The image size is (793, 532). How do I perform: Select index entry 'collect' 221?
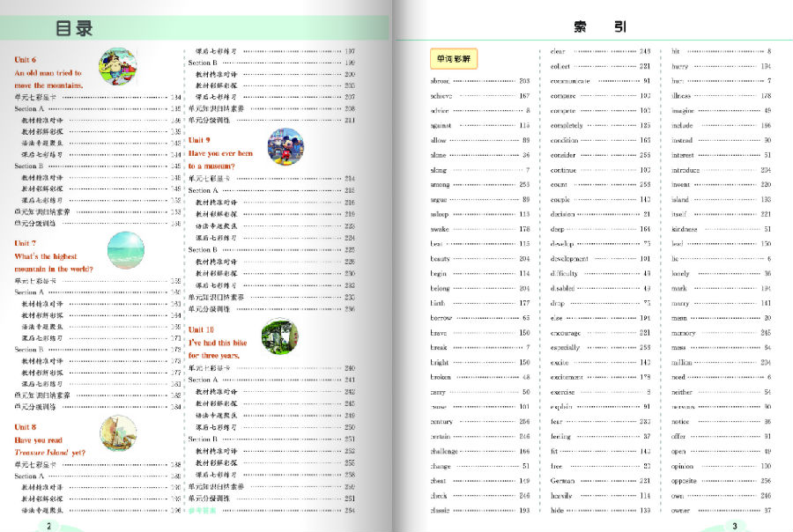click(x=600, y=66)
